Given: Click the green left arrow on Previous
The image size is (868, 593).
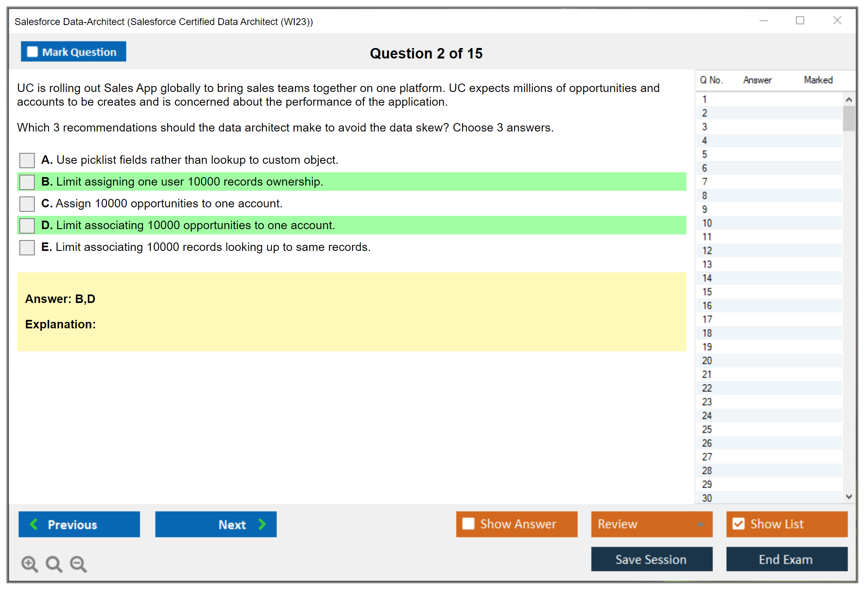Looking at the screenshot, I should tap(34, 524).
